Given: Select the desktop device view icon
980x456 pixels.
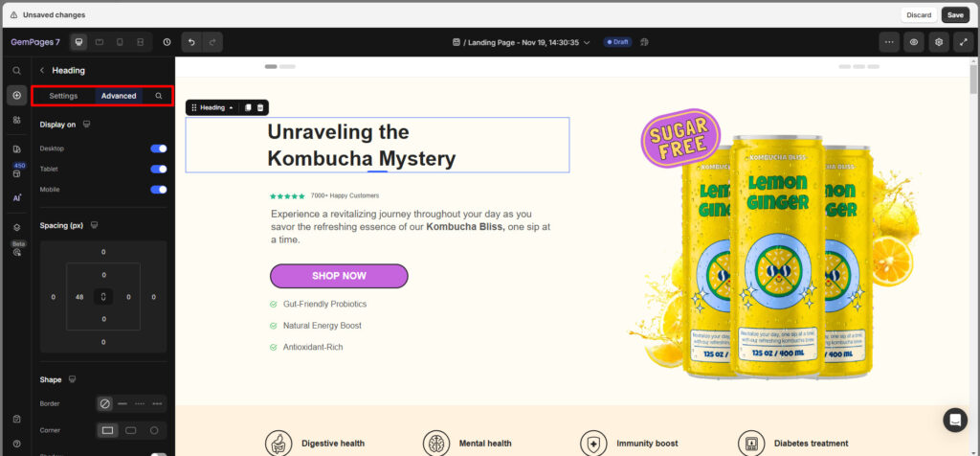Looking at the screenshot, I should pos(78,42).
